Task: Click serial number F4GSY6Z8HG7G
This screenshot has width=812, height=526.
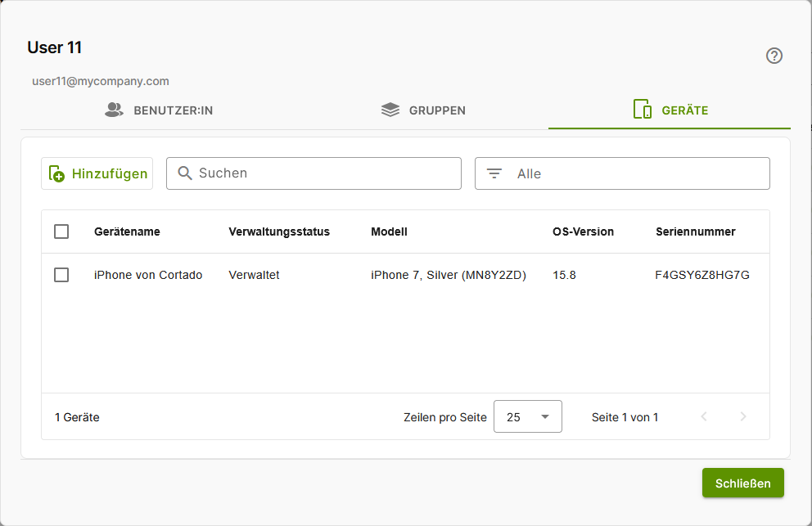Action: coord(702,275)
